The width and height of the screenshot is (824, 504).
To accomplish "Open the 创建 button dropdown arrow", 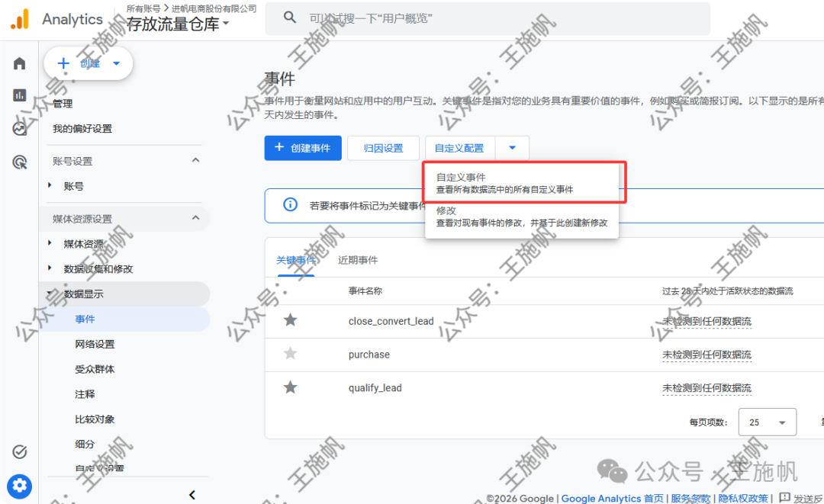I will pos(117,63).
